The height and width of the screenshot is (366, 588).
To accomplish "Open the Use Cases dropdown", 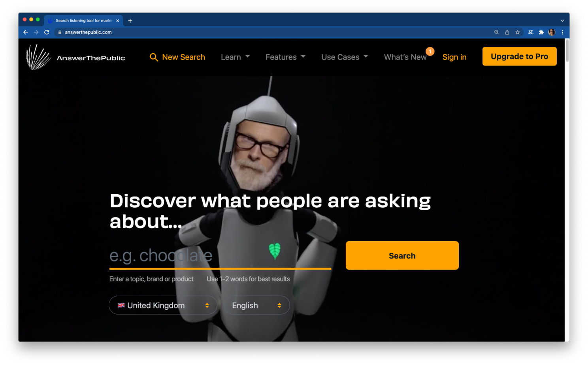I will 345,57.
